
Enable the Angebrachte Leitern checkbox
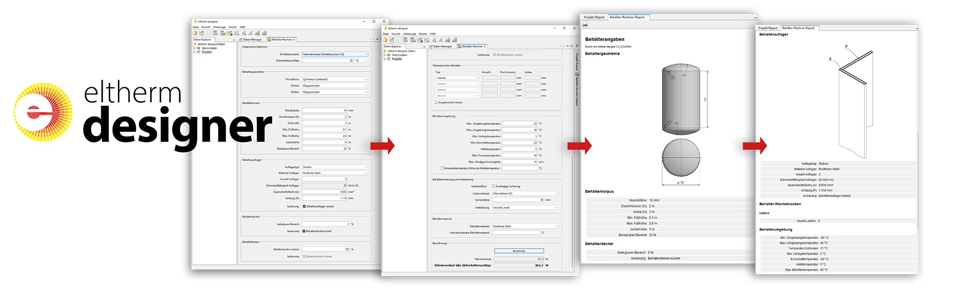click(436, 103)
